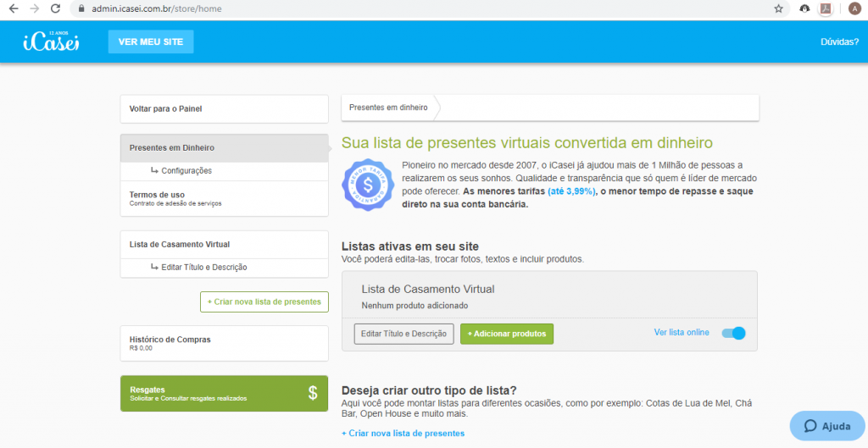Screen dimensions: 868x448
Task: Click Presentes em dinheiro breadcrumb
Action: 388,108
